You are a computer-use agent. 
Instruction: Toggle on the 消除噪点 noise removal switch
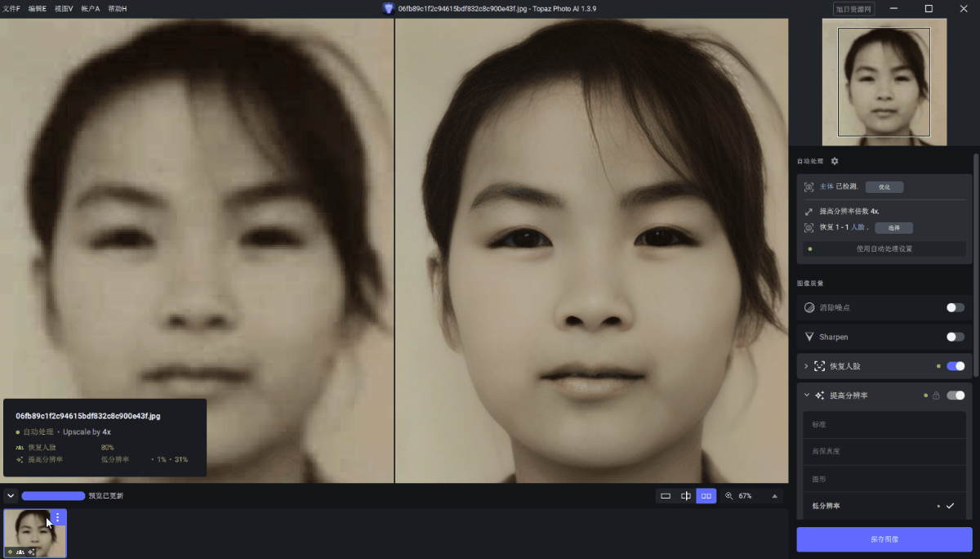click(954, 307)
